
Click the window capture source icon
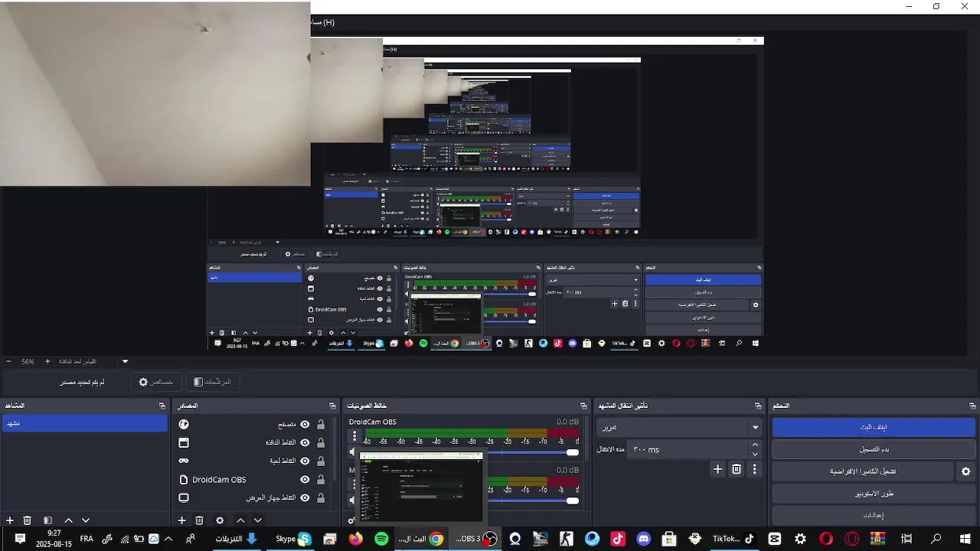point(184,442)
